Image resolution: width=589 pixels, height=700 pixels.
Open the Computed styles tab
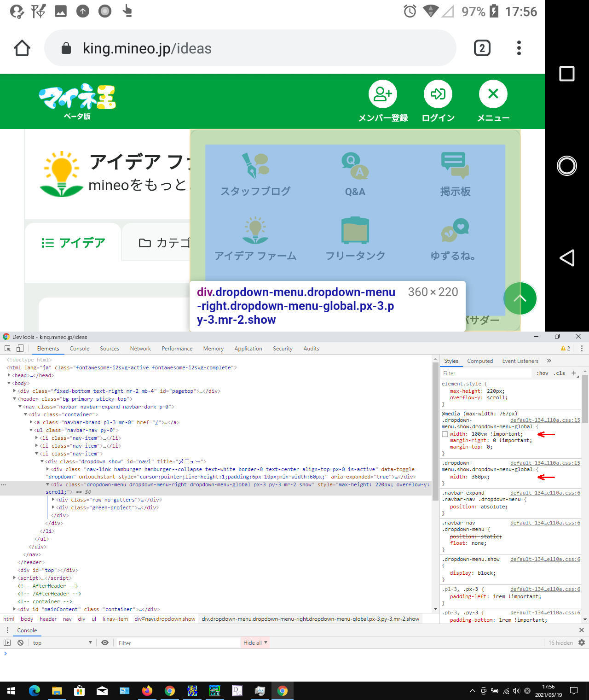[x=480, y=361]
